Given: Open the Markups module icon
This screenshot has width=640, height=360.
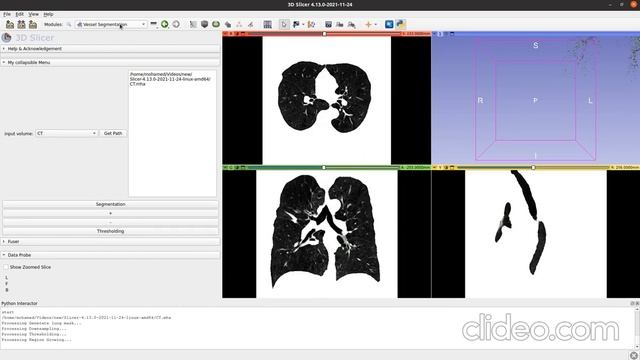Looking at the screenshot, I should (239, 24).
